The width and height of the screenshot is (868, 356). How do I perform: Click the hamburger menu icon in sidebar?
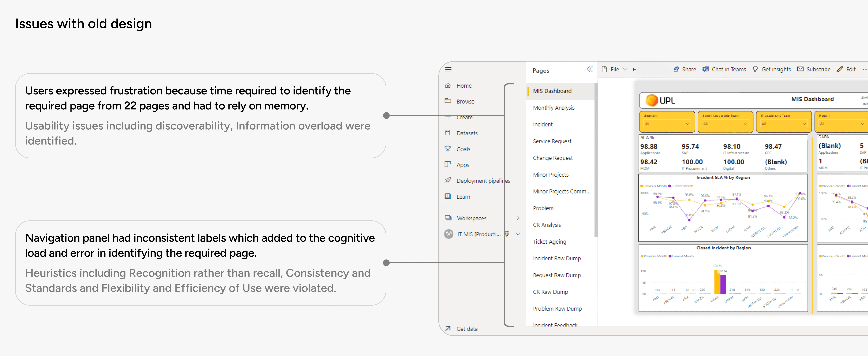[x=448, y=69]
